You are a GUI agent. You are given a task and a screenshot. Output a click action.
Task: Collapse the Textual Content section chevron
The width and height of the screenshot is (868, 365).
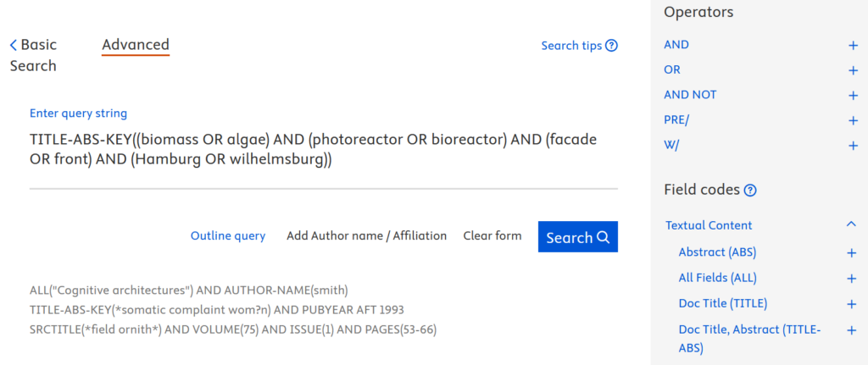point(851,224)
